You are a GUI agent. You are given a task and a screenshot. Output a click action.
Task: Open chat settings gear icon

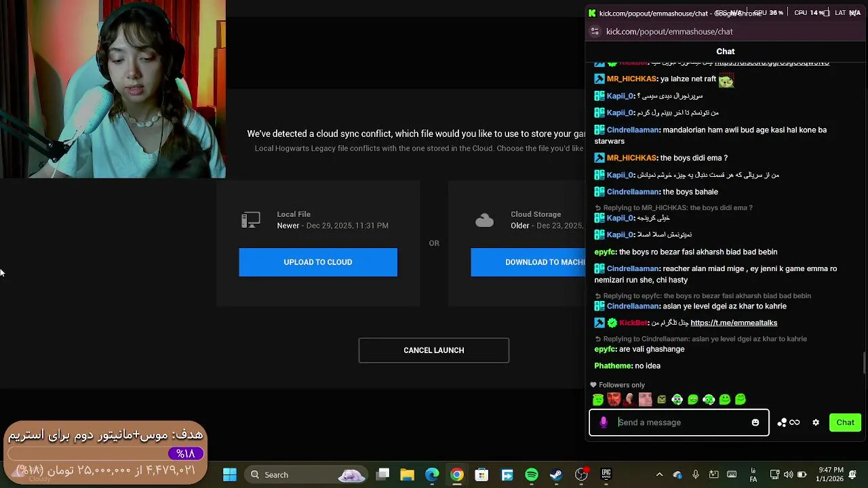click(816, 422)
